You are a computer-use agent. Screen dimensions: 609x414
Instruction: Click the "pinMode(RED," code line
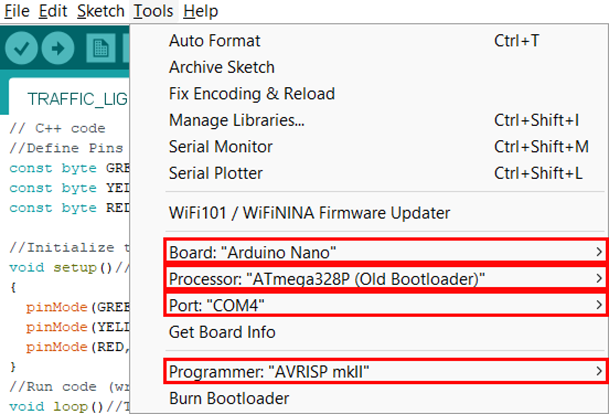point(78,347)
